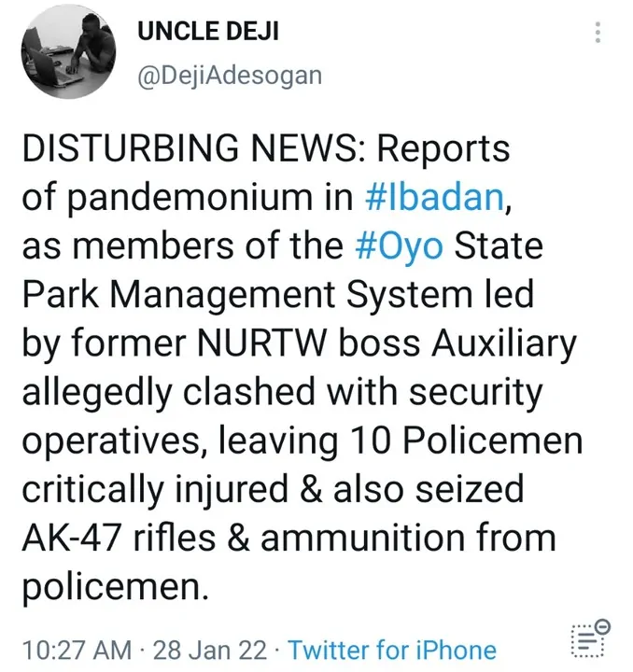
Task: Click the UNCLE DEJI display name
Action: (x=207, y=31)
